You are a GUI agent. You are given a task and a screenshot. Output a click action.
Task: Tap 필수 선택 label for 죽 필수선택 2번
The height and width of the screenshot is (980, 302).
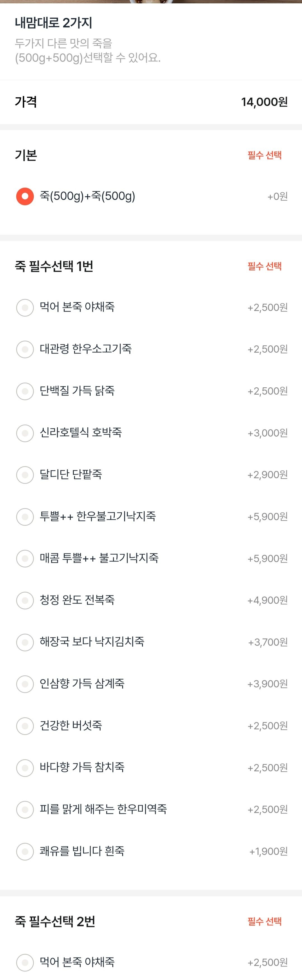(265, 922)
